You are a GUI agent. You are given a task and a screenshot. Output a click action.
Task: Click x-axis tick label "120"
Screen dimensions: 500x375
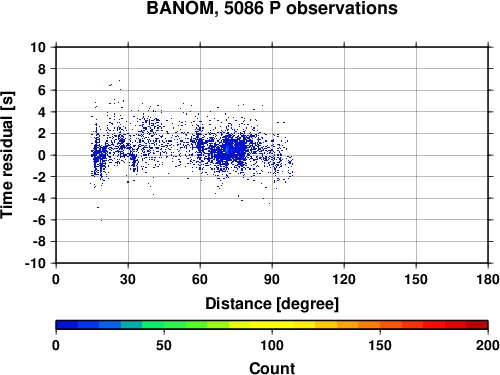[x=344, y=279]
